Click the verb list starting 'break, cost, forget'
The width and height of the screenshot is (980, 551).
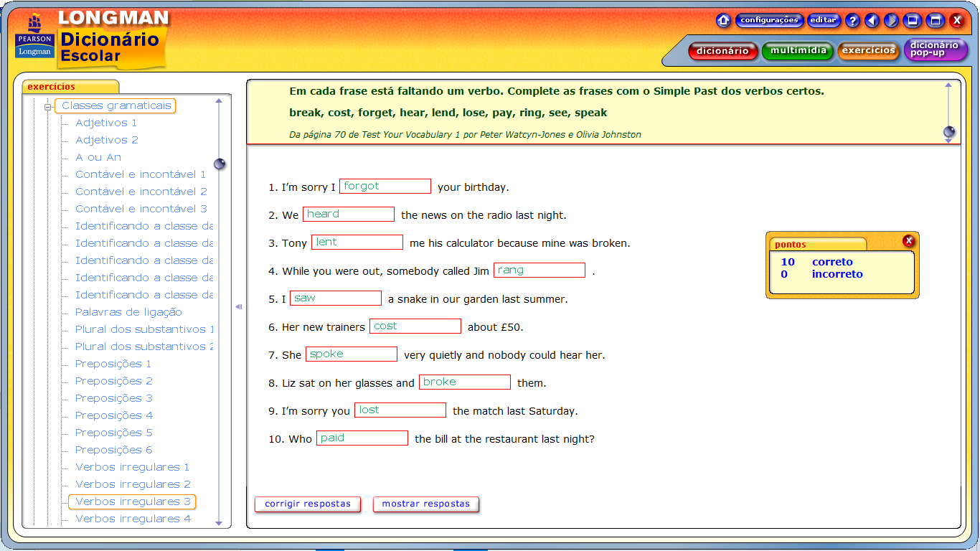pos(448,113)
